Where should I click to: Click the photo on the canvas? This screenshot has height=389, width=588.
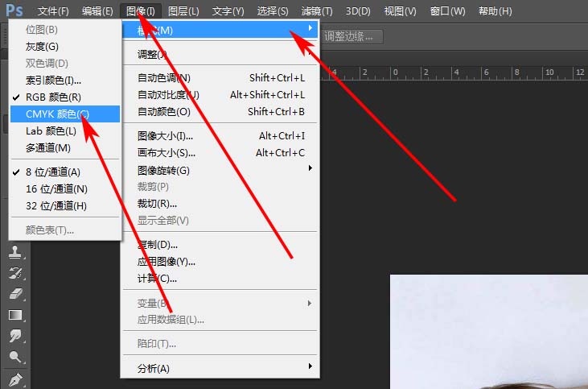489,332
